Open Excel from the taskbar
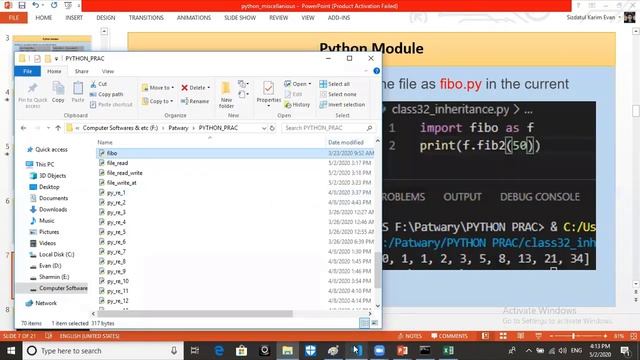 click(448, 351)
